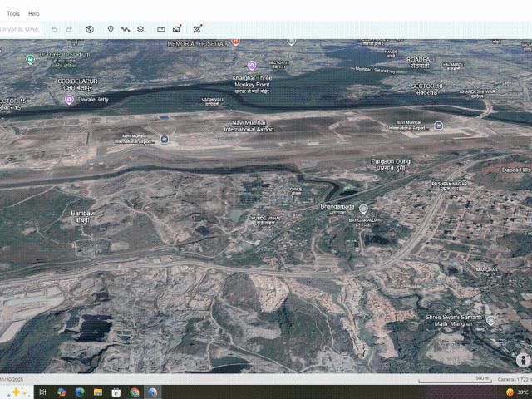Click the search field in the toolbar
Image resolution: width=532 pixels, height=399 pixels.
click(x=22, y=29)
